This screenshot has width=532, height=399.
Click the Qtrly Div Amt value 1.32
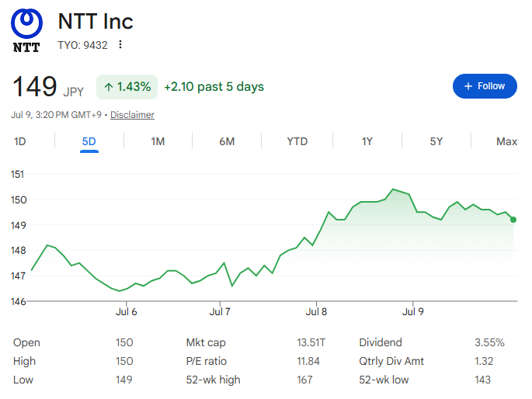pos(484,362)
